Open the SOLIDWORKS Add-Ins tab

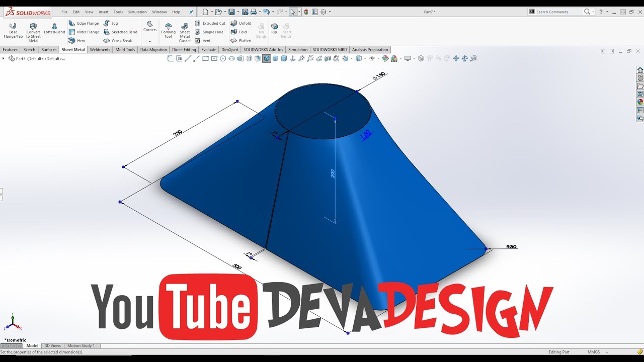coord(263,50)
